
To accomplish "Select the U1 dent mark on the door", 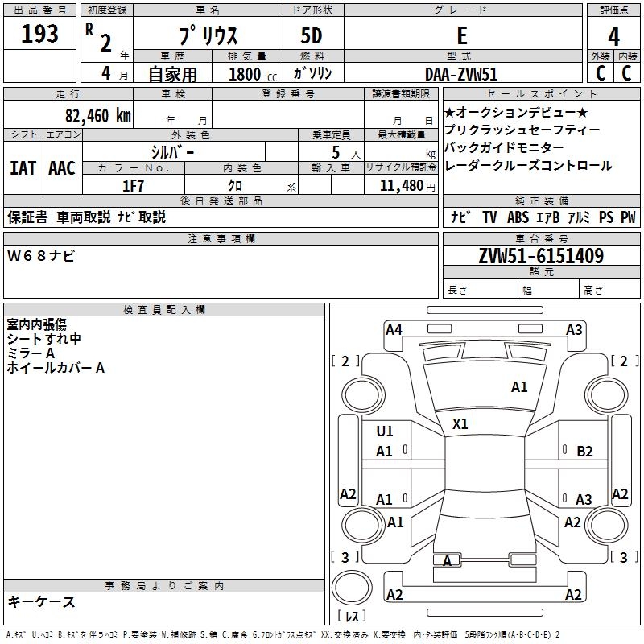I will (385, 431).
